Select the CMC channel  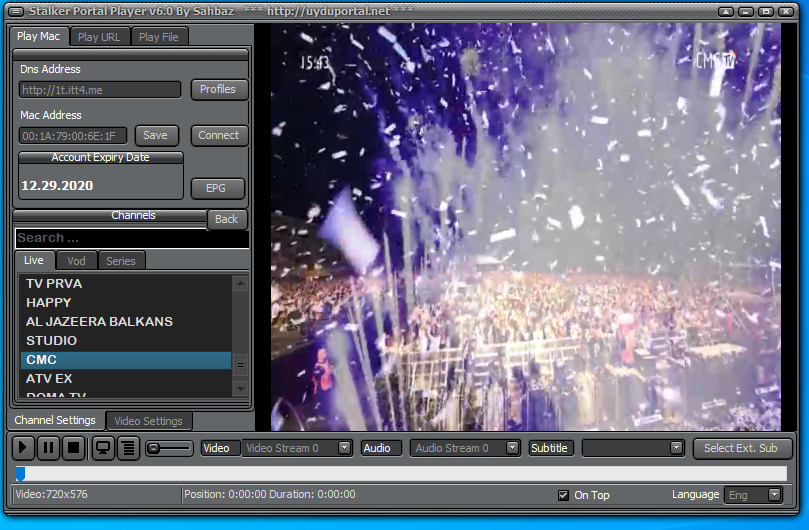coord(125,360)
